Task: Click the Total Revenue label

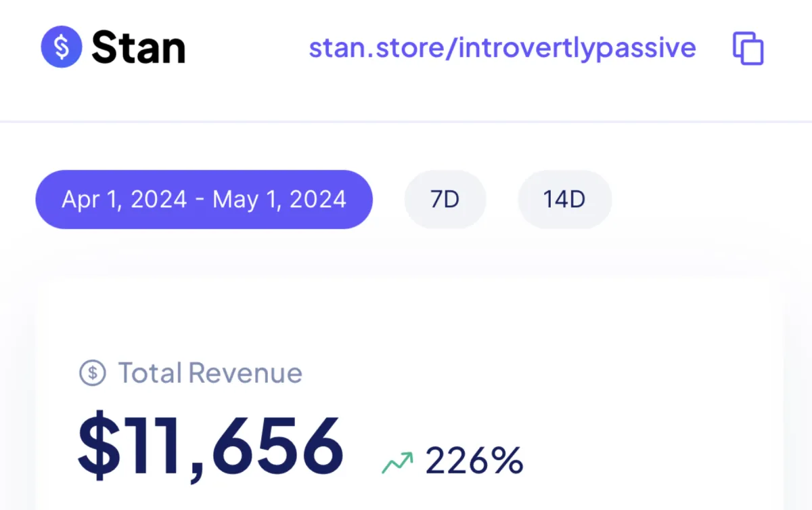Action: pyautogui.click(x=210, y=373)
